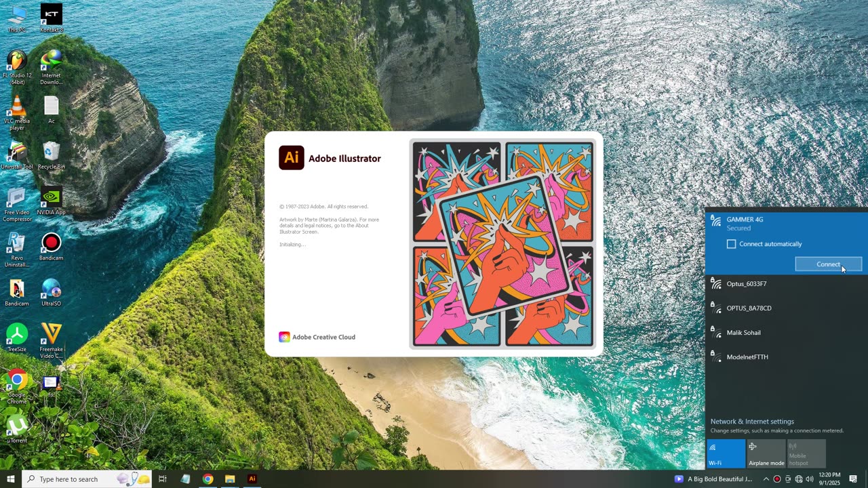Open the volume speaker tray icon
The width and height of the screenshot is (868, 488).
[810, 479]
